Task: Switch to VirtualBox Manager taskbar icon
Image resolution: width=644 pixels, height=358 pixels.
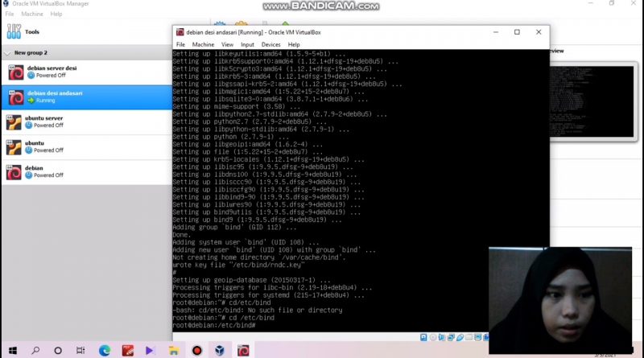Action: click(220, 350)
